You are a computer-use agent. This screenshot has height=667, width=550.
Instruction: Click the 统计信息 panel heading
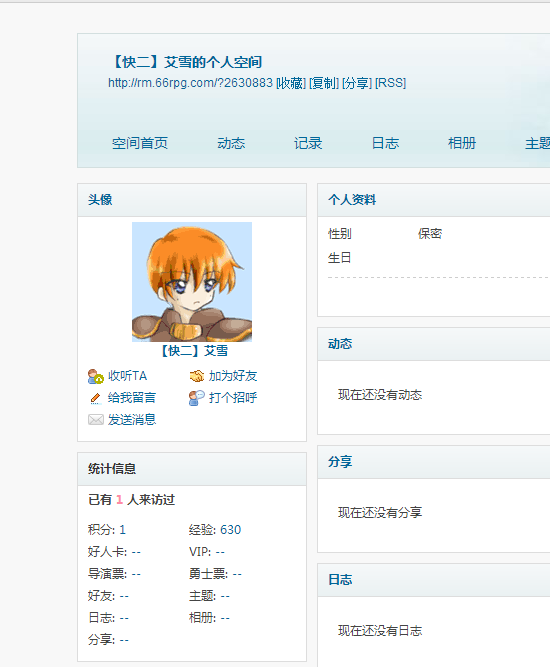coord(112,469)
